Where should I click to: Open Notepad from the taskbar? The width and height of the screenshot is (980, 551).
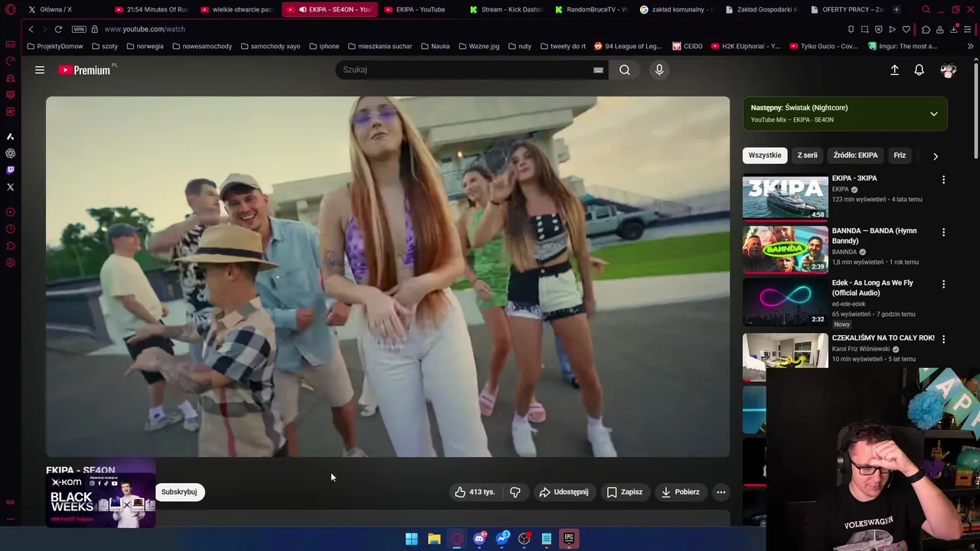[x=547, y=539]
